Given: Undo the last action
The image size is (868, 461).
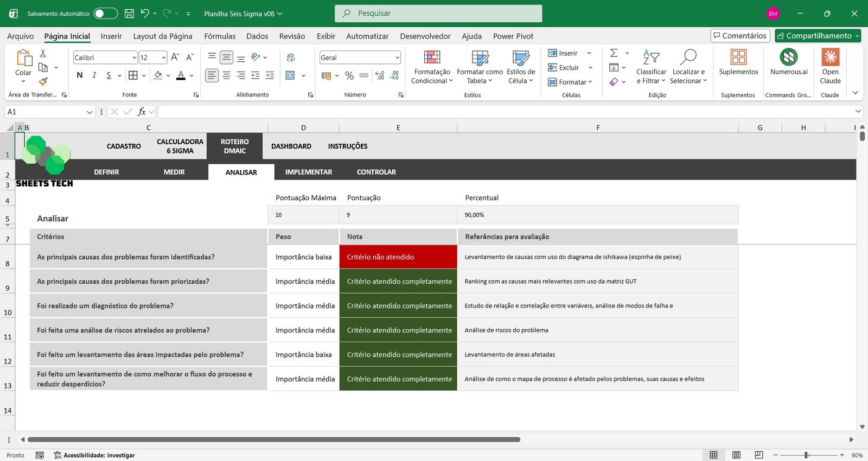Looking at the screenshot, I should pos(144,14).
